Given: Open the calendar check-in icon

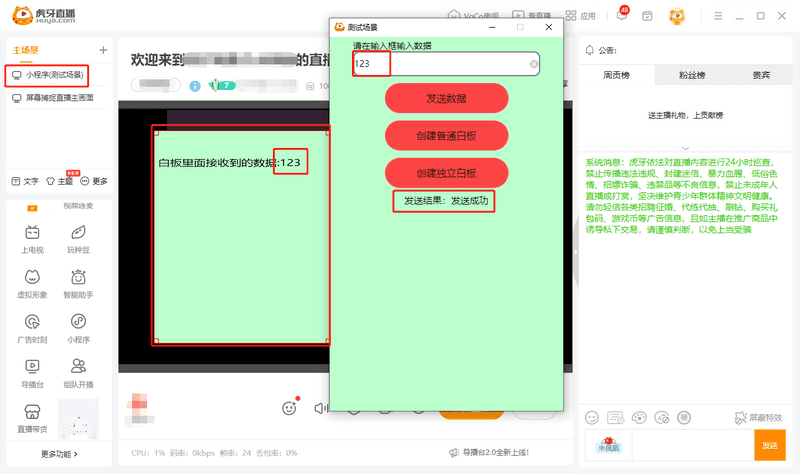Looking at the screenshot, I should click(647, 16).
